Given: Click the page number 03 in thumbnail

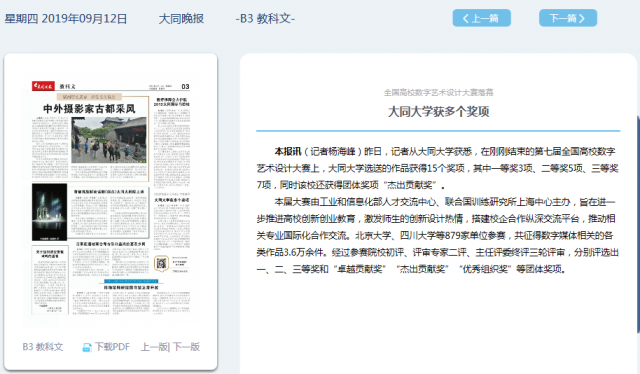Looking at the screenshot, I should [x=185, y=87].
